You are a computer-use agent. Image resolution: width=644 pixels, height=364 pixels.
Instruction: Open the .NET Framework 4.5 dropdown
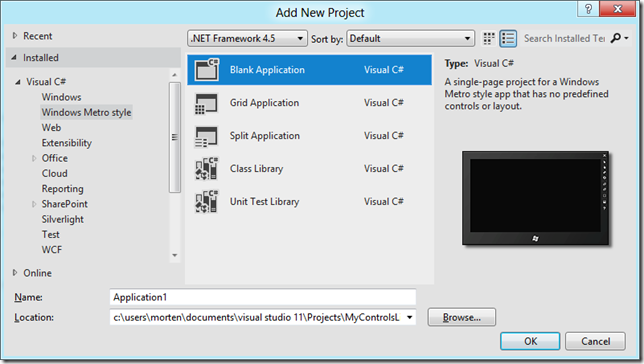click(247, 39)
